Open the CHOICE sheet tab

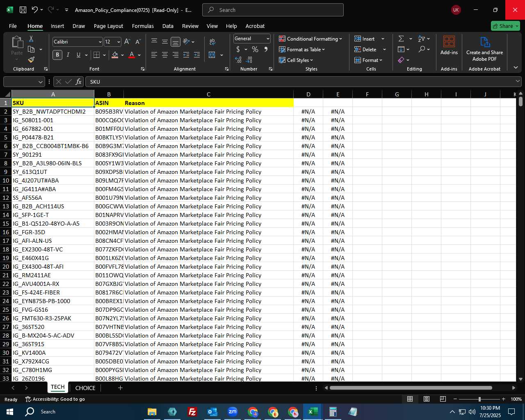click(85, 388)
